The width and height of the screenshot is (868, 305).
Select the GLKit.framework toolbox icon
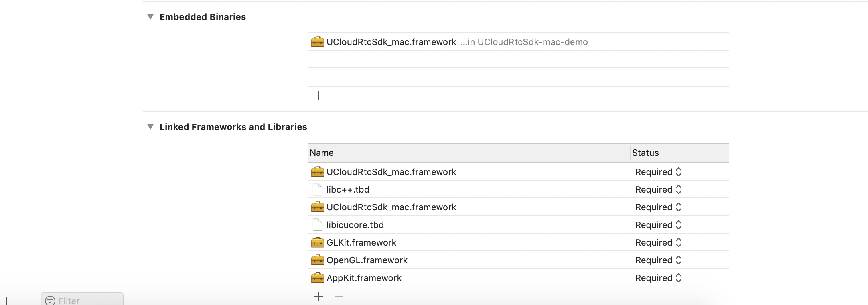pyautogui.click(x=317, y=242)
